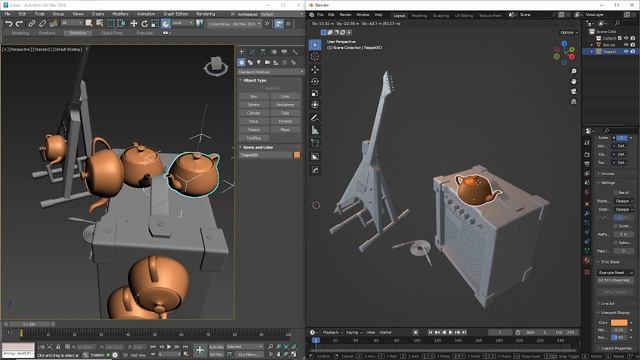Click the Box primitive button
Image resolution: width=640 pixels, height=360 pixels.
254,96
